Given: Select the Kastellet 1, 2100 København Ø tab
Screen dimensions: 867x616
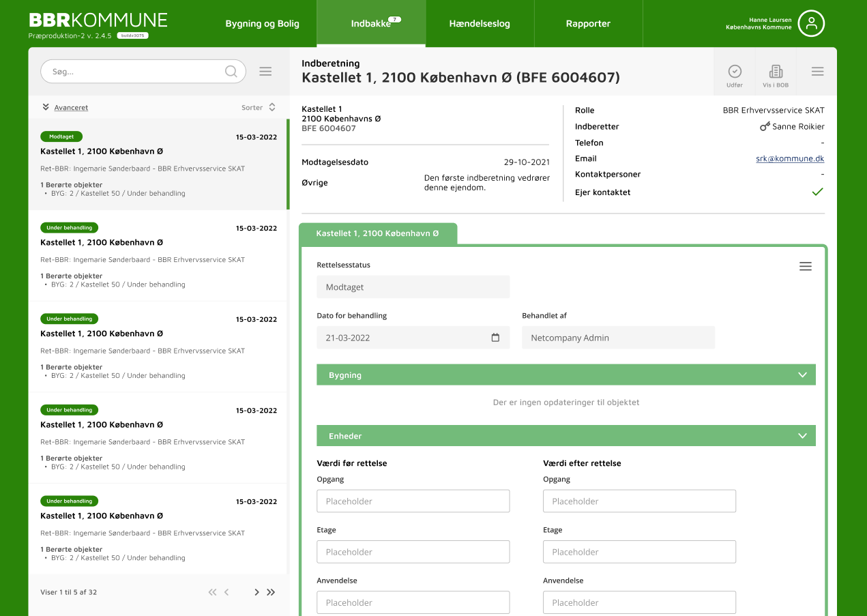Looking at the screenshot, I should point(377,233).
